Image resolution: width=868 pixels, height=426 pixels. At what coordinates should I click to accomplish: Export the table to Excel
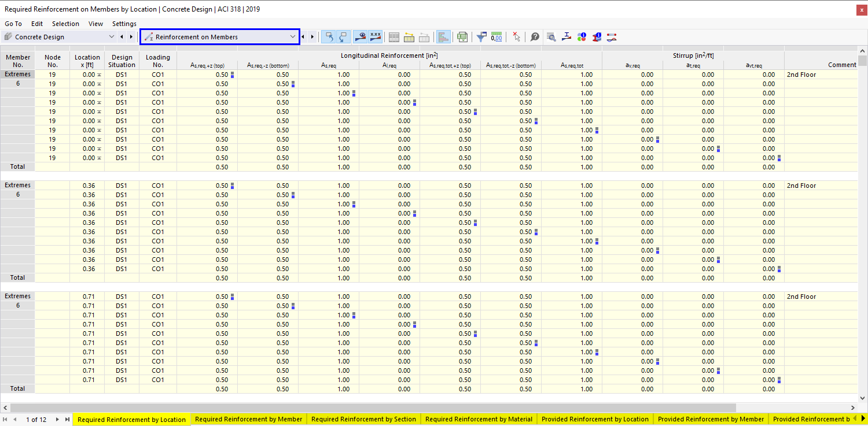[462, 36]
